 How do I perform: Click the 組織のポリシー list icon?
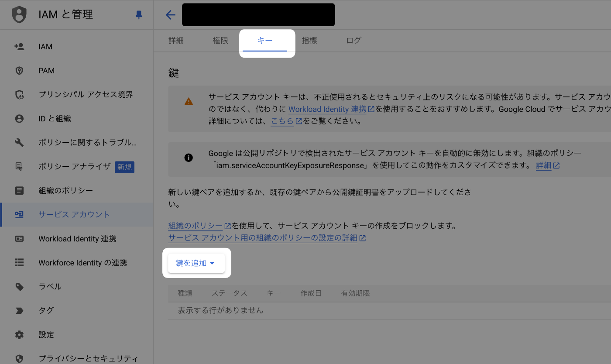(x=19, y=191)
